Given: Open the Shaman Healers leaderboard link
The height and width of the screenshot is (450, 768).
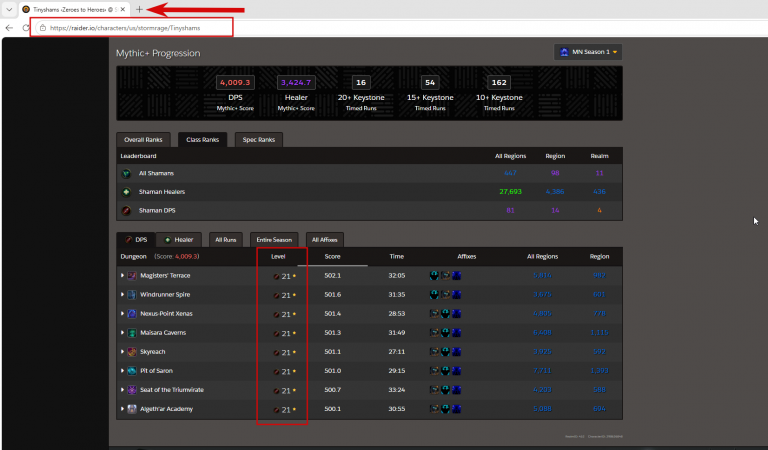Looking at the screenshot, I should tap(162, 192).
